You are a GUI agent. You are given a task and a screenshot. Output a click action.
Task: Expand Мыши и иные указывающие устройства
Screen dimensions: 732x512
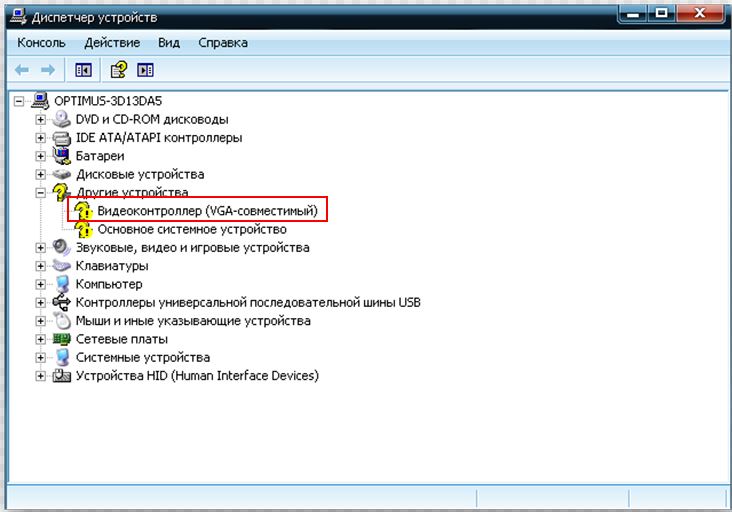pyautogui.click(x=41, y=321)
